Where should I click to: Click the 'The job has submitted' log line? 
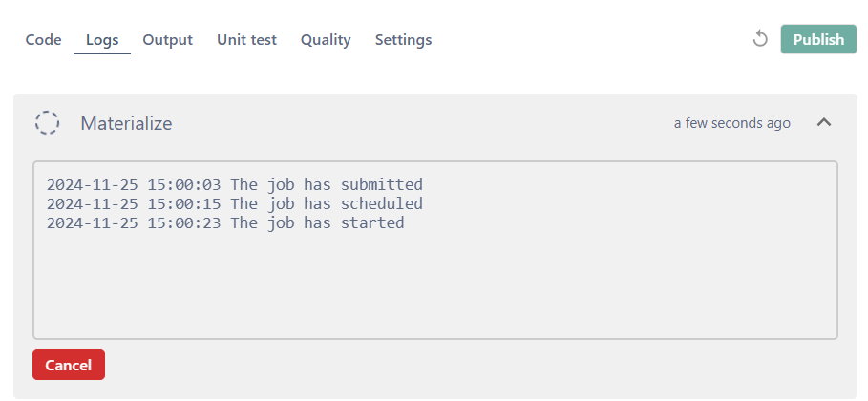tap(235, 184)
